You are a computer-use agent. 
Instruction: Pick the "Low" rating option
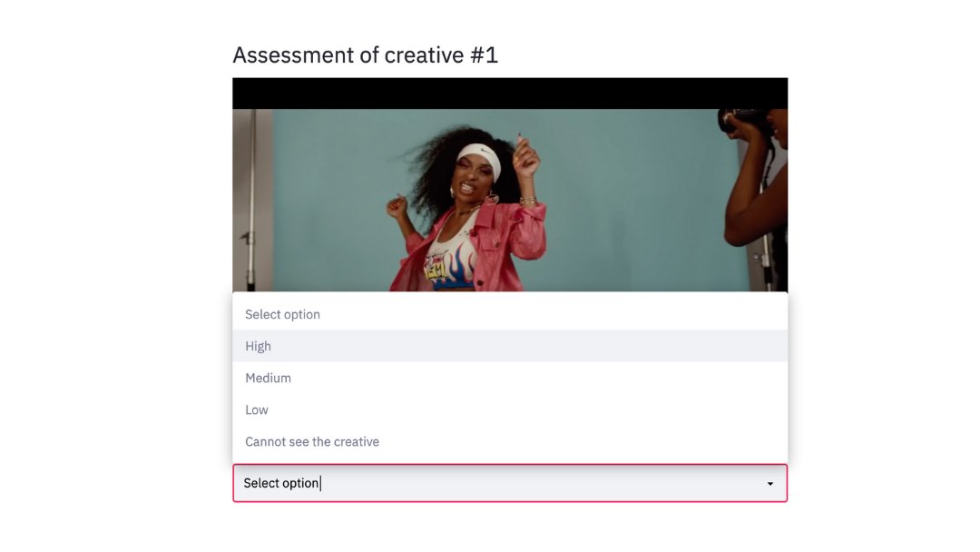(x=256, y=409)
